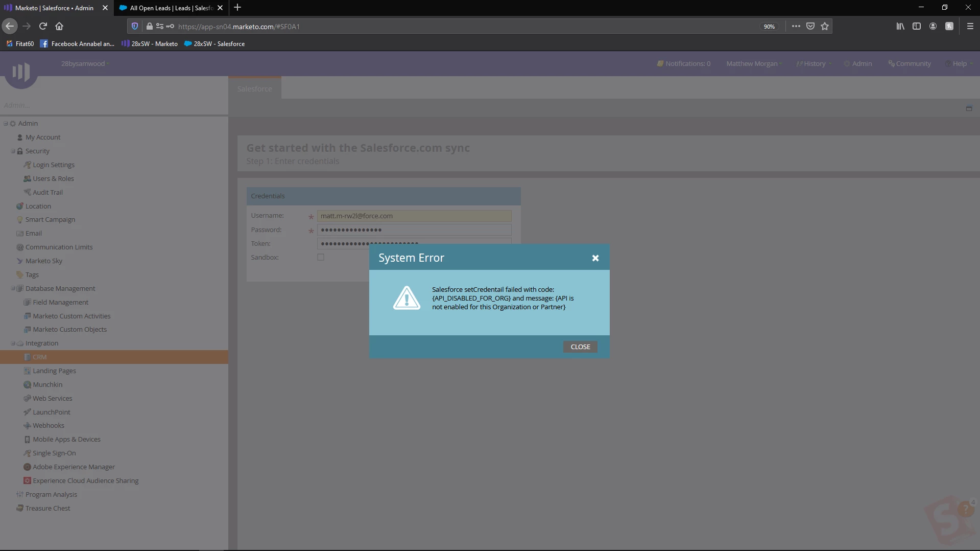Screen dimensions: 980x551
Task: Select the CRM tree item
Action: point(114,357)
